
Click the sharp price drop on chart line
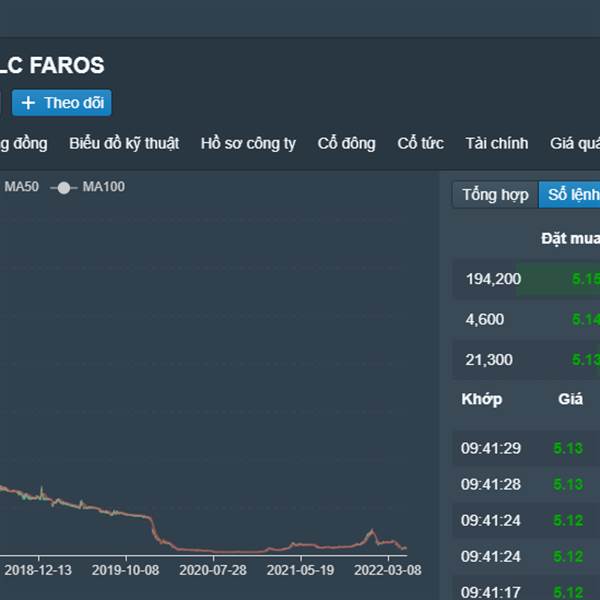coord(155,530)
